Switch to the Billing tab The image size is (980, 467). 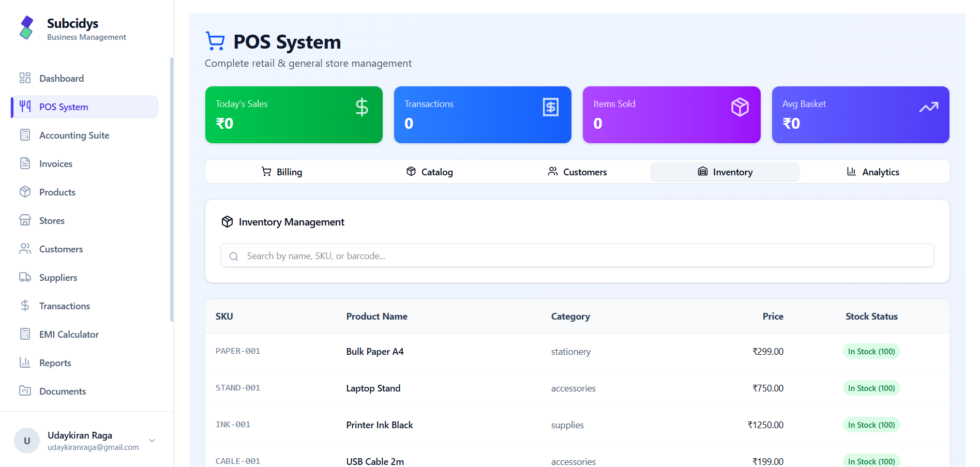(x=282, y=172)
